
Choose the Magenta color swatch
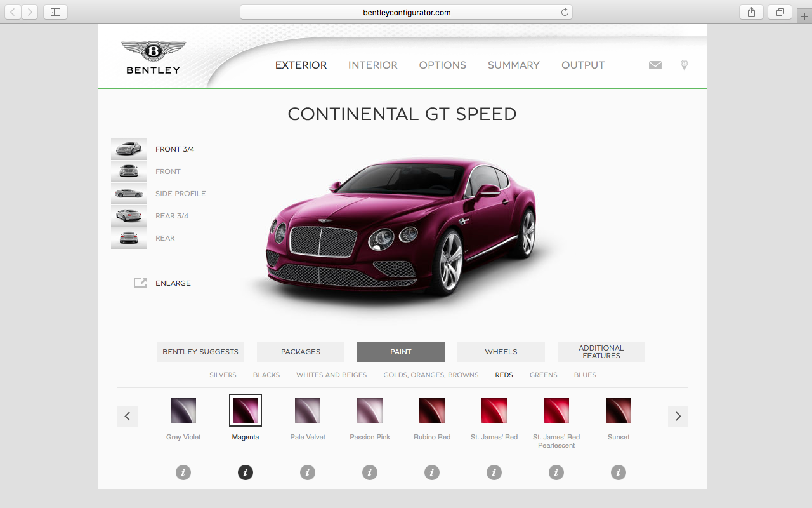(246, 410)
